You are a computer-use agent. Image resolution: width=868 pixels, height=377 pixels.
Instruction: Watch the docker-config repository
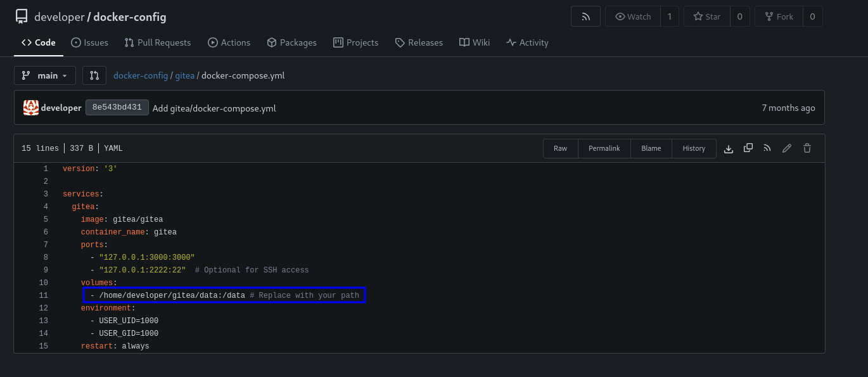pos(633,16)
